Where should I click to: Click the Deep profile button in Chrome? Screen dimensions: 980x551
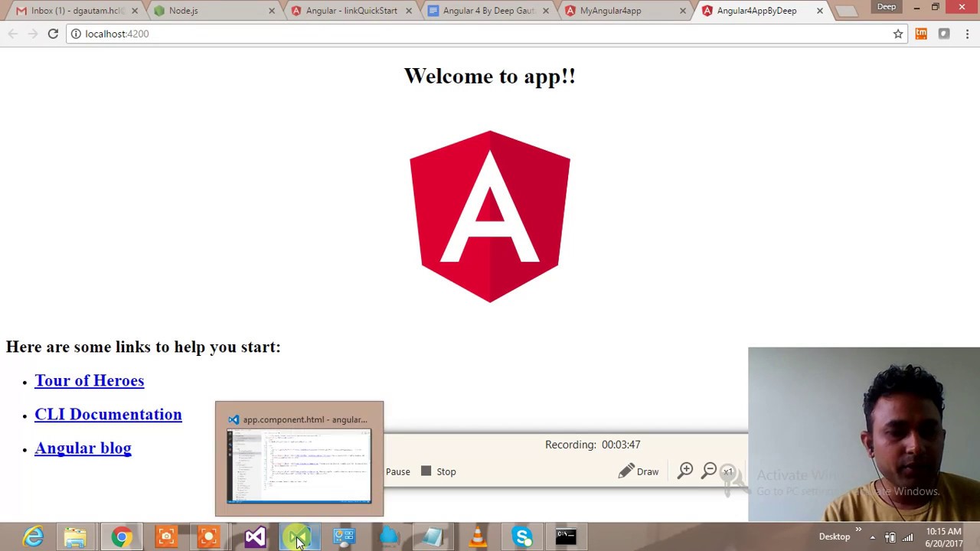point(887,7)
